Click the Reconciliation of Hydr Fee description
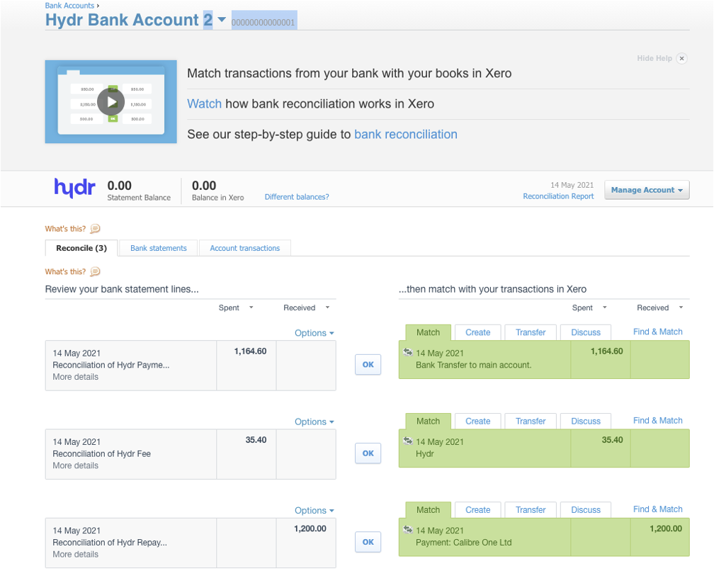Image resolution: width=714 pixels, height=588 pixels. coord(101,453)
